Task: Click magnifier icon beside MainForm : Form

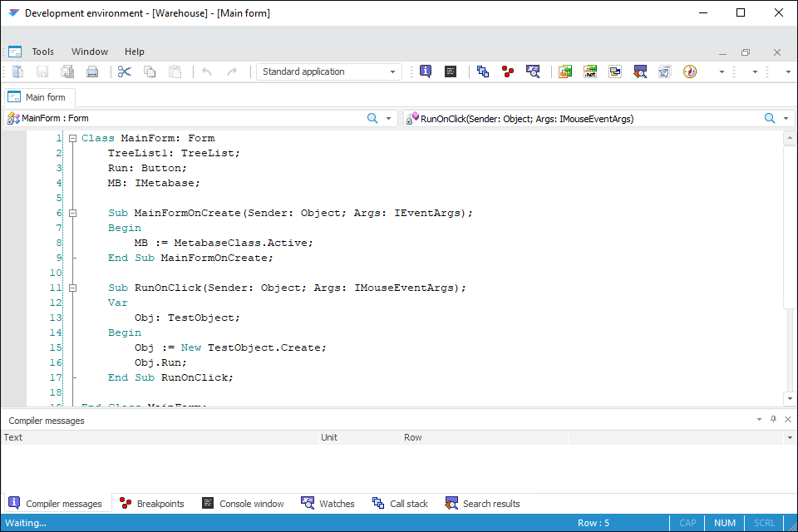Action: [x=373, y=119]
